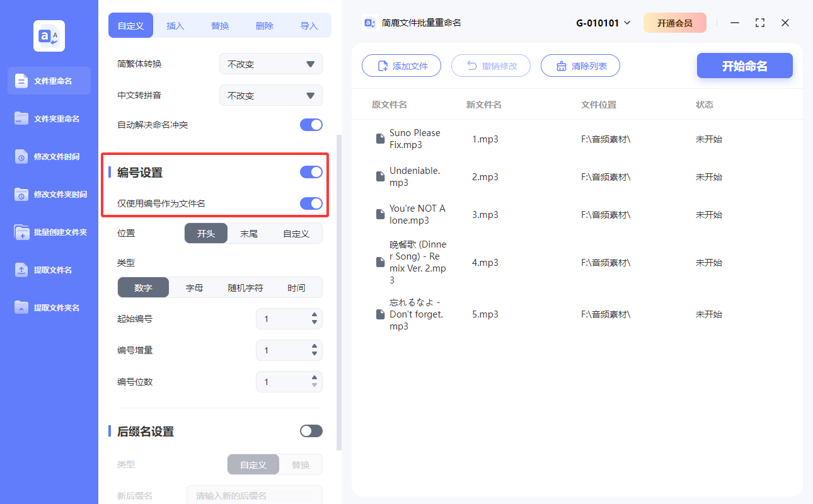Switch to the 插入 tab

[x=175, y=25]
